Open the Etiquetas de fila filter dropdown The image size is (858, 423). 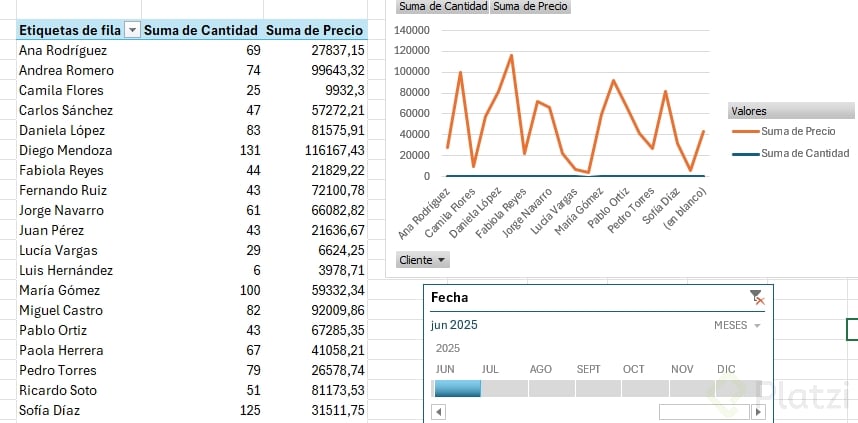click(x=132, y=31)
